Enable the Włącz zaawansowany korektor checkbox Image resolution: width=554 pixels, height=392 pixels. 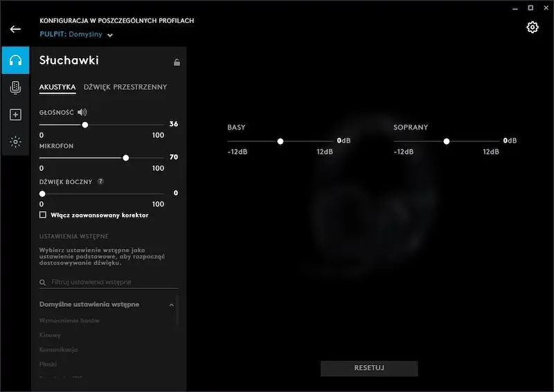tap(43, 215)
